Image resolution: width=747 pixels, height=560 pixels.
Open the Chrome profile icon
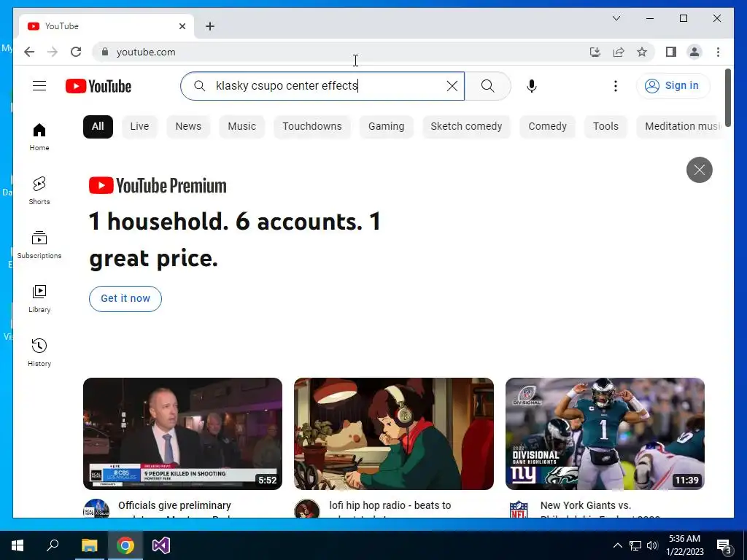pos(694,52)
